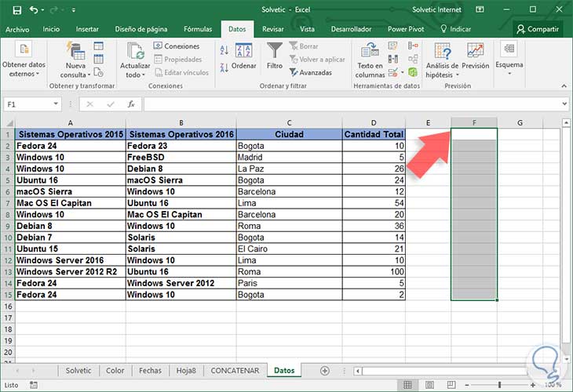Open the Power Pivot tab

pyautogui.click(x=406, y=29)
